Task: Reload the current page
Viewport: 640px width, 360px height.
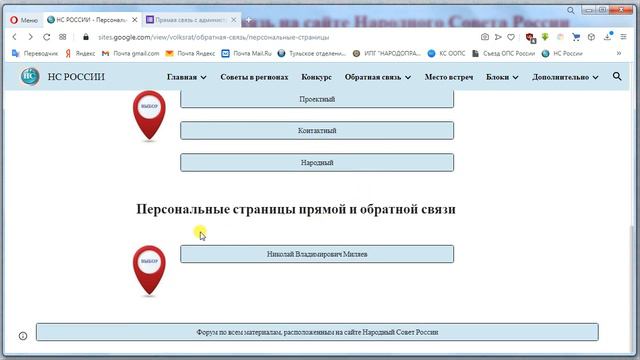Action: coord(47,37)
